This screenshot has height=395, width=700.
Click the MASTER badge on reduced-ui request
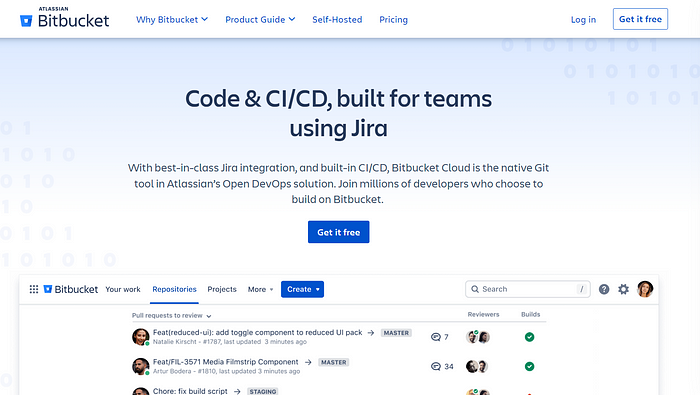[396, 333]
